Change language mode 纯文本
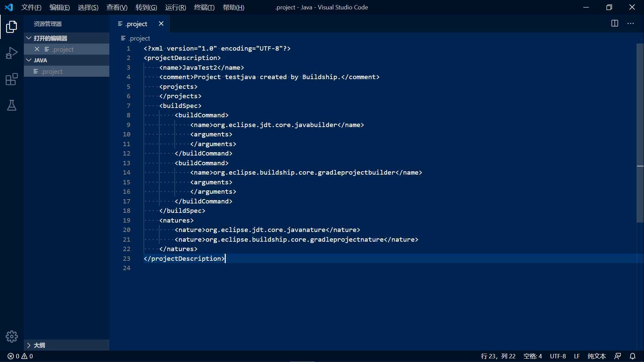Screen dimensions: 644x362 click(x=597, y=356)
